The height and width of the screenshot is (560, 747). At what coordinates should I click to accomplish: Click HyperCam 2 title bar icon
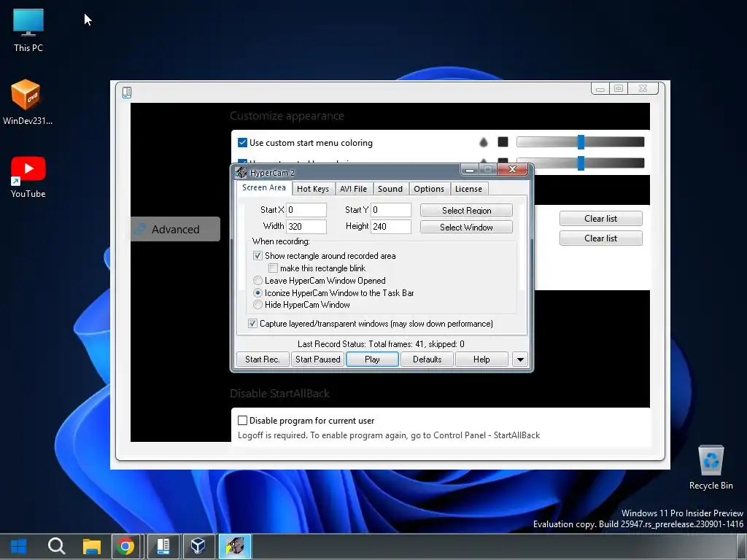[241, 172]
